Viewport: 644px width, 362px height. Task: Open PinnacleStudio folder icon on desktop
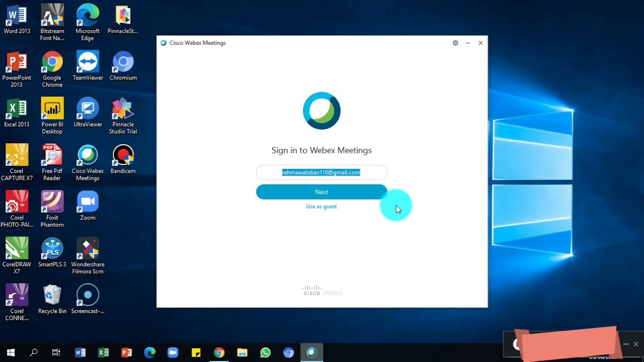[x=123, y=19]
